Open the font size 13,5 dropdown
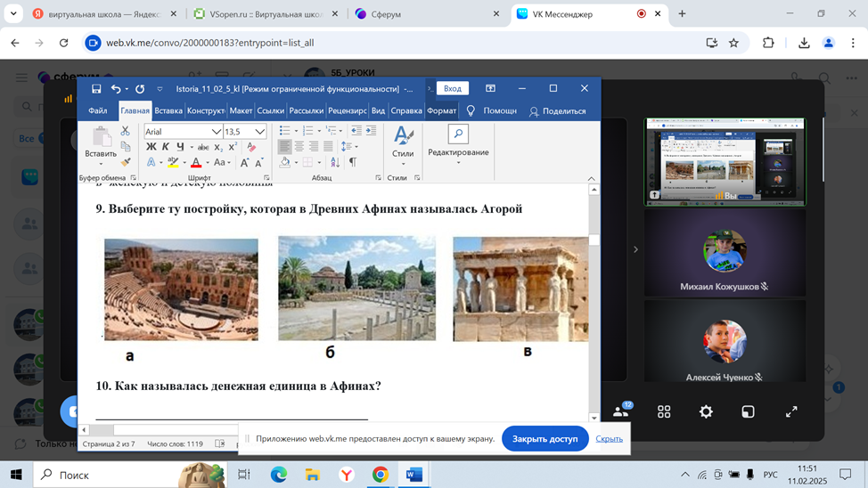This screenshot has height=488, width=868. [259, 132]
